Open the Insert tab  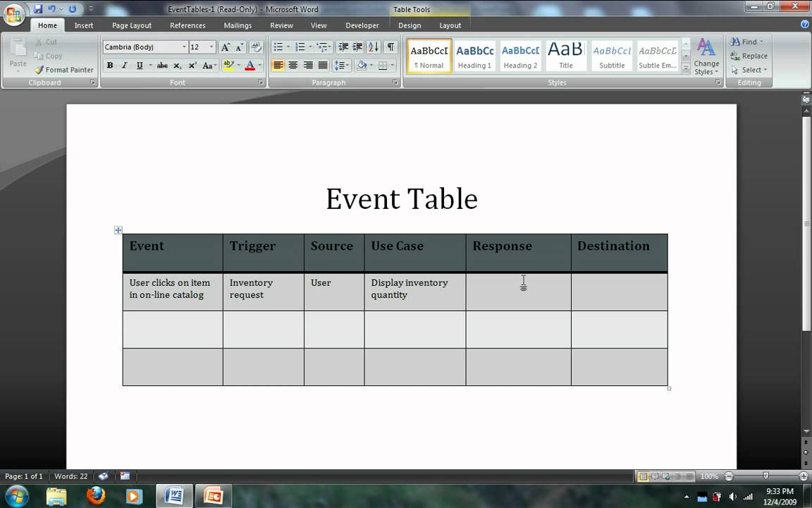83,25
